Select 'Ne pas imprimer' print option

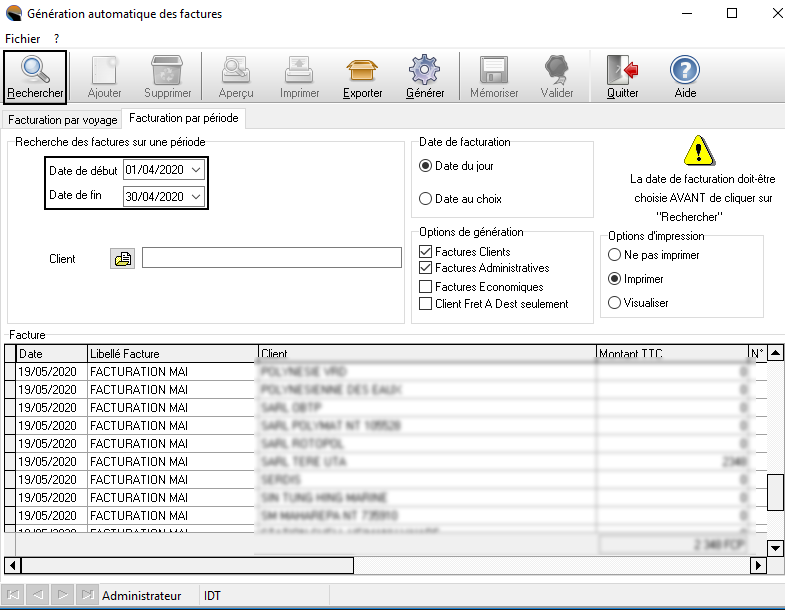[614, 255]
